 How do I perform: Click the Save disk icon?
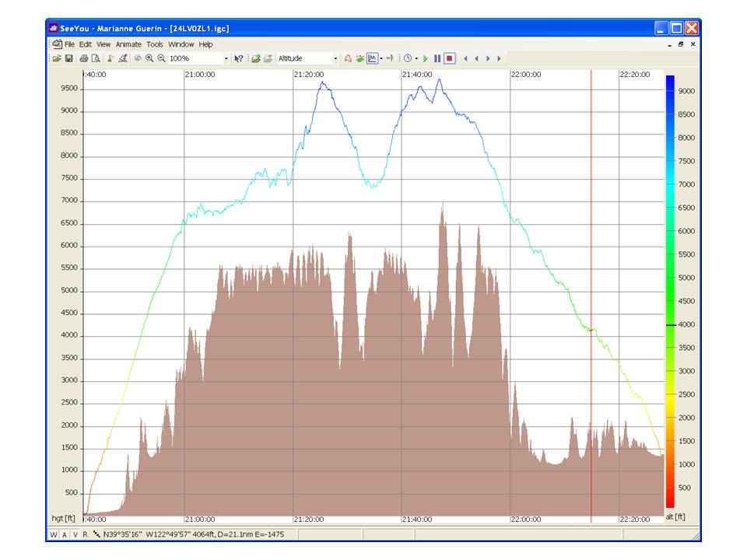(x=68, y=58)
